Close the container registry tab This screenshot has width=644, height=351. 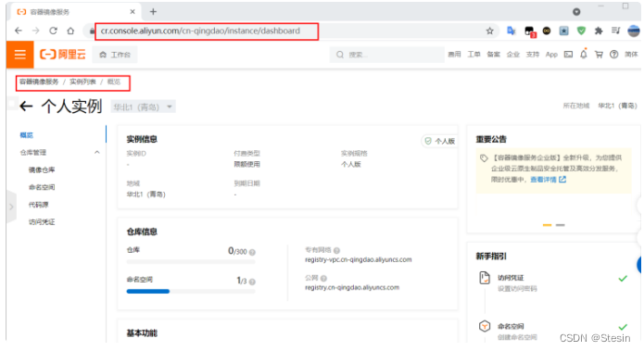pyautogui.click(x=133, y=11)
